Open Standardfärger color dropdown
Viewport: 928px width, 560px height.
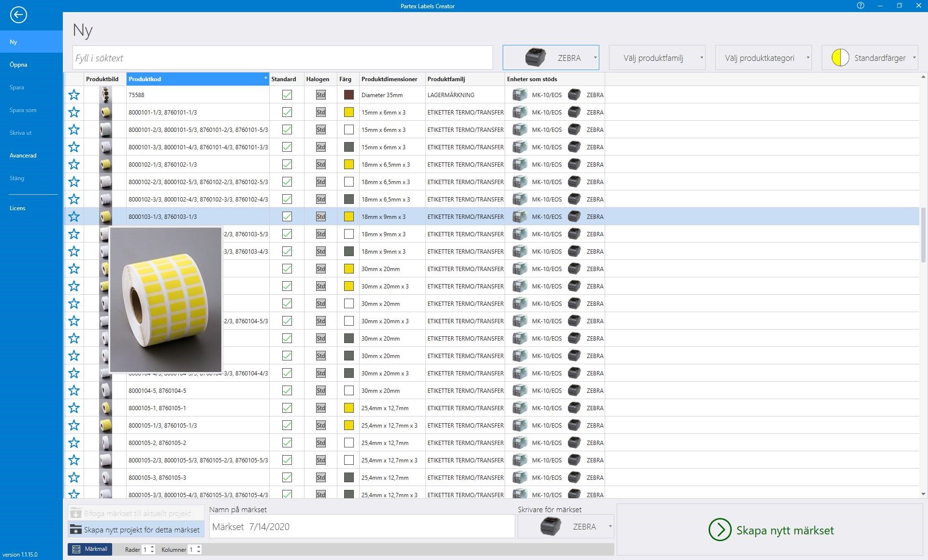870,57
